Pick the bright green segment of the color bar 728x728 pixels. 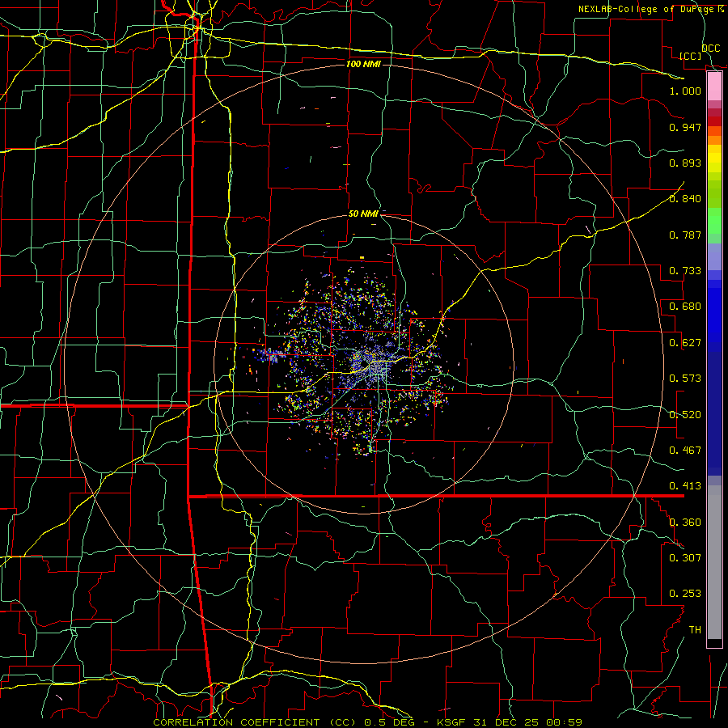pyautogui.click(x=714, y=221)
